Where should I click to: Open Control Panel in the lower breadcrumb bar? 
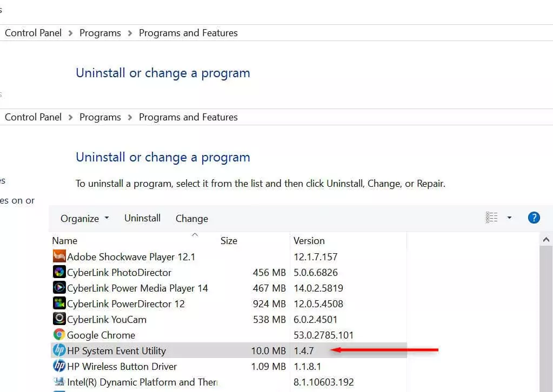(33, 117)
